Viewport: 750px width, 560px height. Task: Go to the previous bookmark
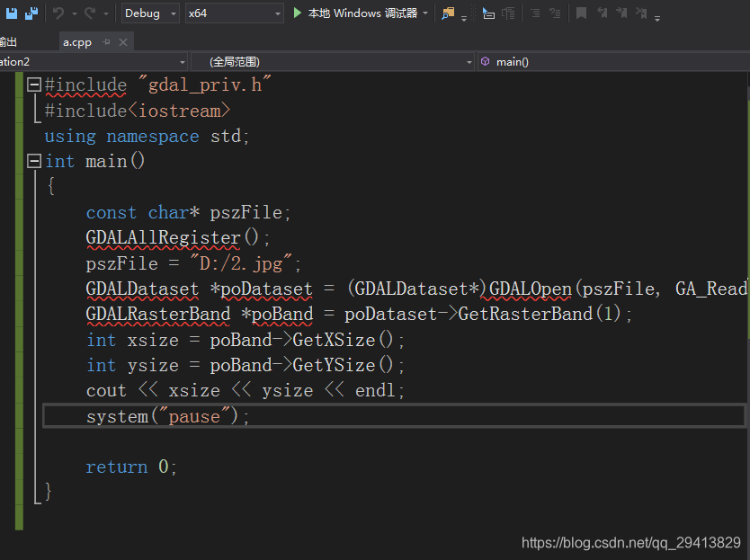click(603, 13)
